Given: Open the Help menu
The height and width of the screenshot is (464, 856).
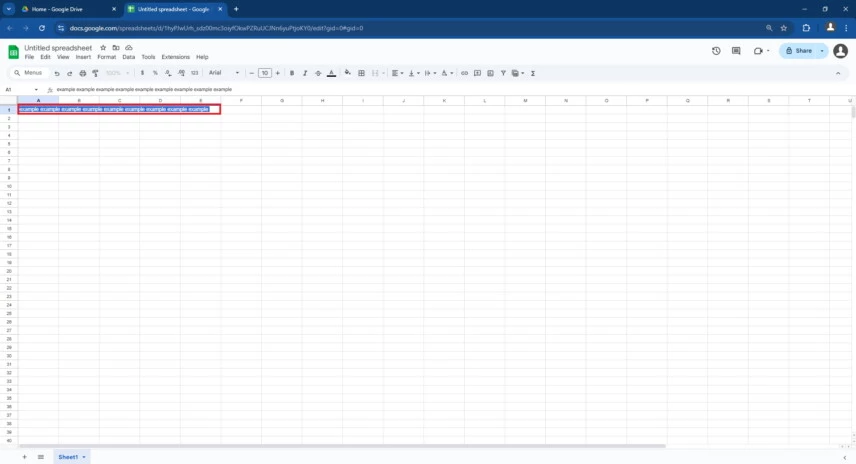Looking at the screenshot, I should click(202, 57).
